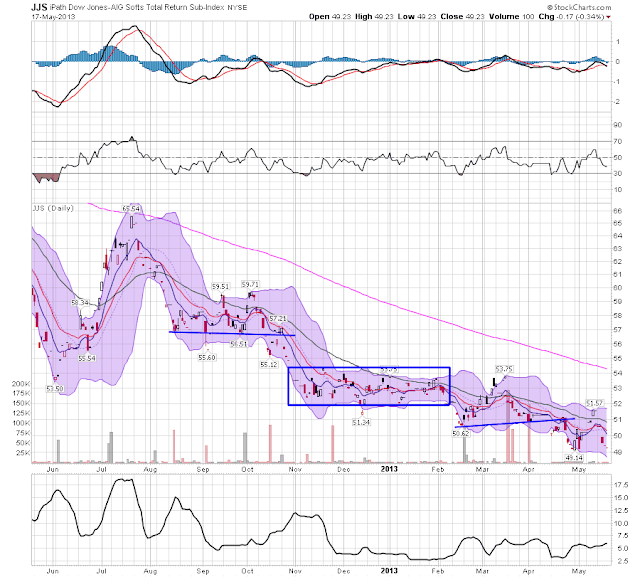Screen dimensions: 640x577
Task: Click the 59.51 price label
Action: [x=220, y=286]
